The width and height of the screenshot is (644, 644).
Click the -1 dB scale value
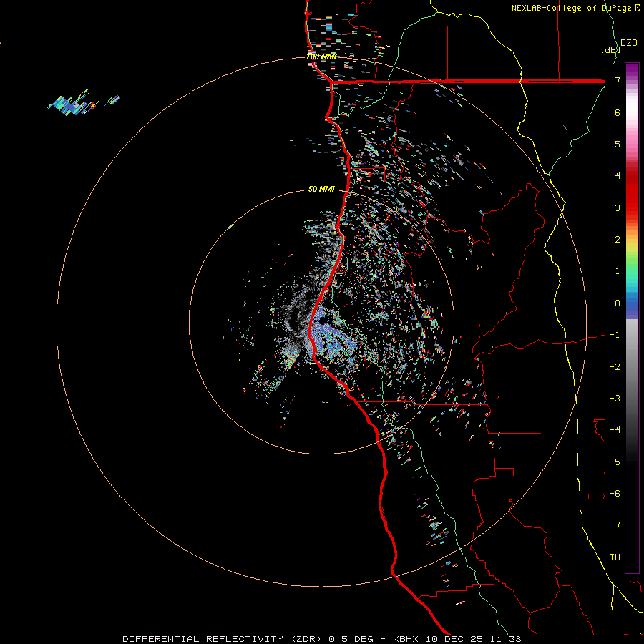[x=615, y=335]
